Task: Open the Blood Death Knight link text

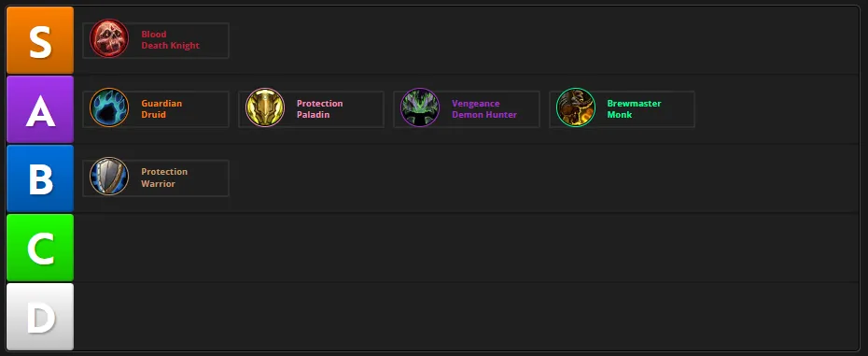Action: pyautogui.click(x=171, y=40)
